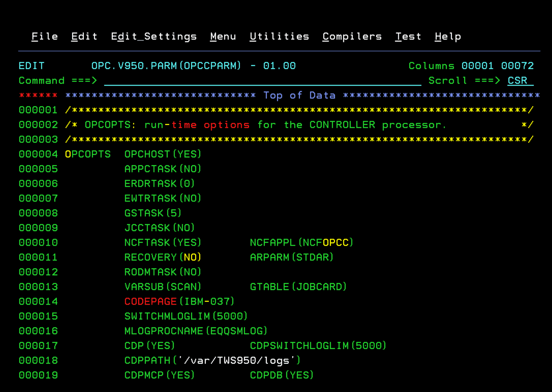552x392 pixels.
Task: Click the NCFAPPL(NCFOPCC) parameter
Action: [301, 242]
